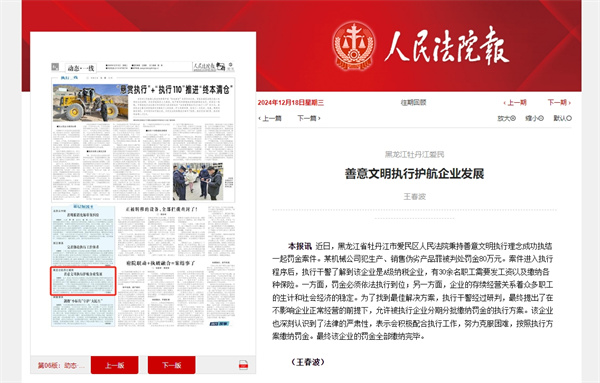Screen dimensions: 600x383
Task: Click the 上一版 previous page button
Action: coord(114,365)
